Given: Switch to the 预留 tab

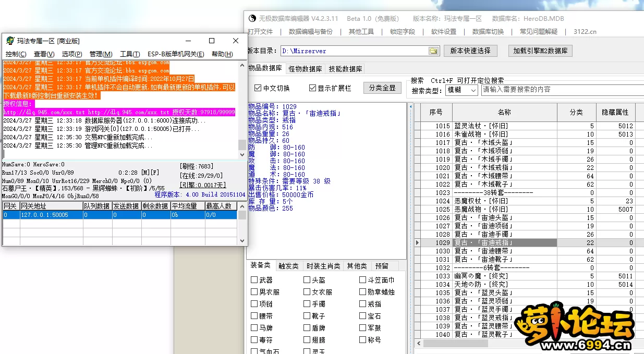Looking at the screenshot, I should point(382,266).
